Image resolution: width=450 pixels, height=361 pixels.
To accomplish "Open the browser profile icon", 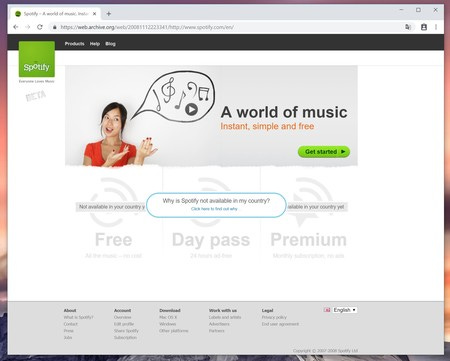I will [424, 27].
